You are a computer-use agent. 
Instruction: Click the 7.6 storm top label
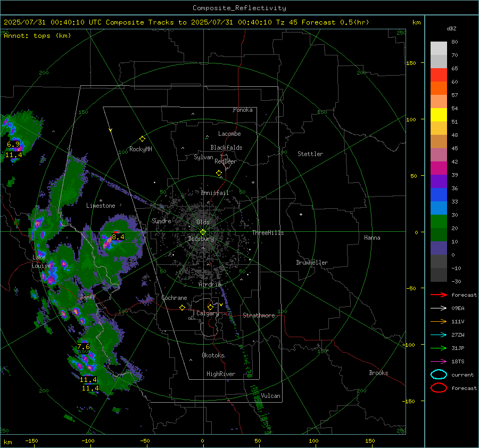[x=83, y=347]
